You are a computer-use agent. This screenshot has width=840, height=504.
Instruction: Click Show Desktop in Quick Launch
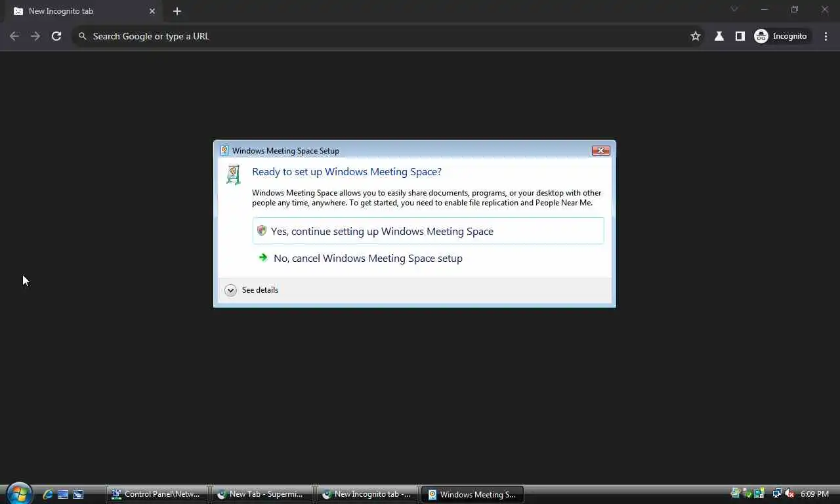coord(63,494)
